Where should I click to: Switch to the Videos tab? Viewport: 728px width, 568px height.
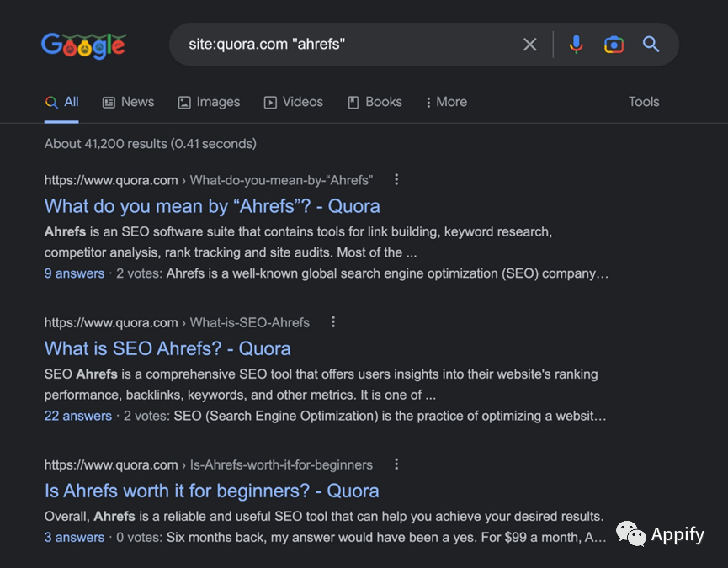pyautogui.click(x=294, y=102)
